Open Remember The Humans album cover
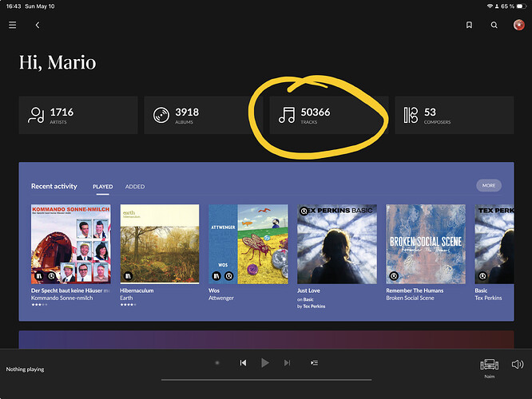 click(x=426, y=244)
